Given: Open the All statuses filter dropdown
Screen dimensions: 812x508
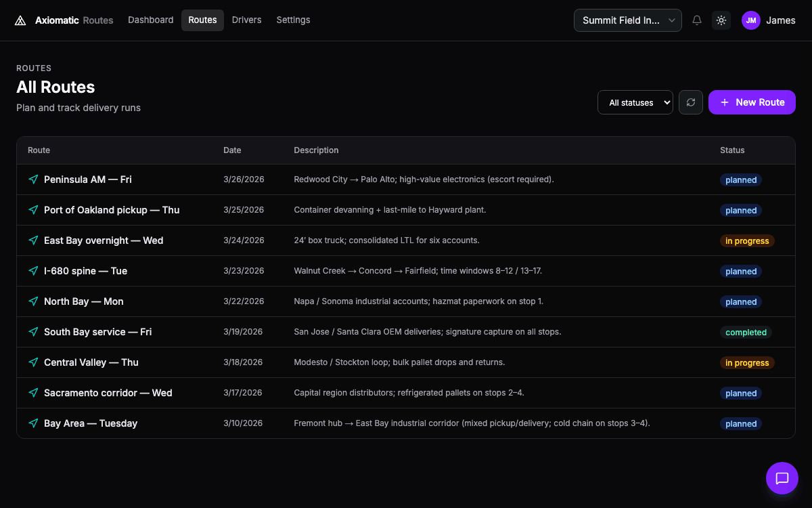Looking at the screenshot, I should pos(635,102).
